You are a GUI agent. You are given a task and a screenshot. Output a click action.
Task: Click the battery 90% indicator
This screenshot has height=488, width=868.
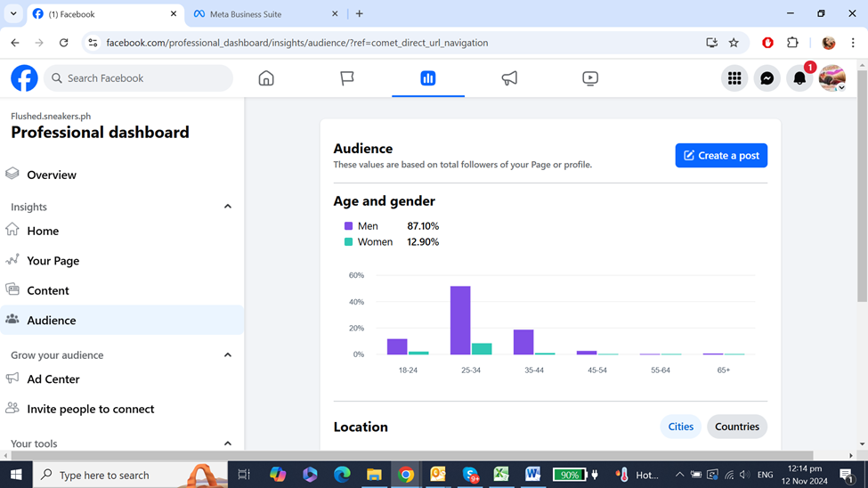[x=569, y=475]
